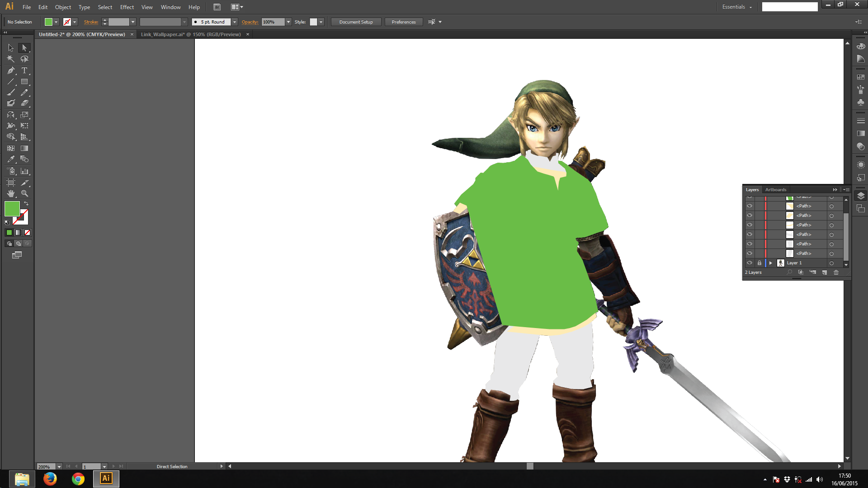Select the Pencil tool
Image resolution: width=868 pixels, height=488 pixels.
[24, 92]
